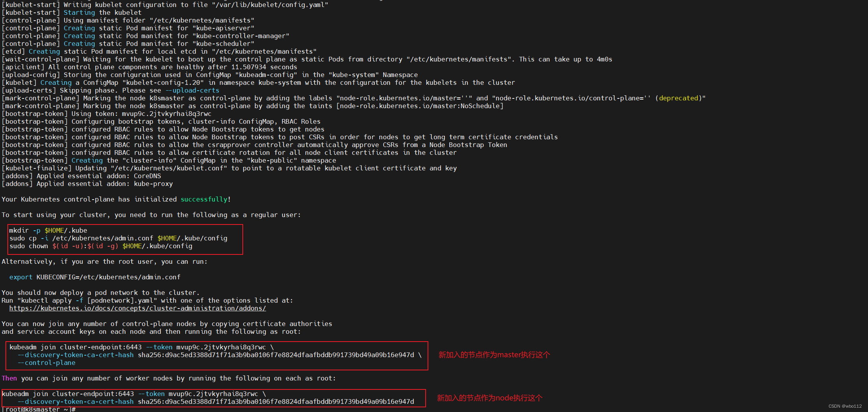Click the 'Then you can join any number of worker nodes' line
This screenshot has width=868, height=412.
[169, 378]
